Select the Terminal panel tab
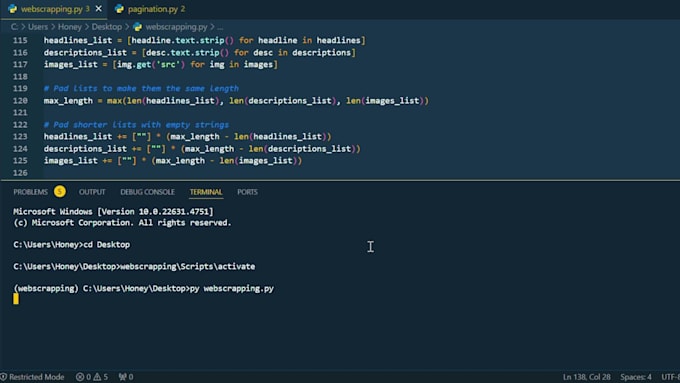Viewport: 680px width, 383px height. [206, 192]
